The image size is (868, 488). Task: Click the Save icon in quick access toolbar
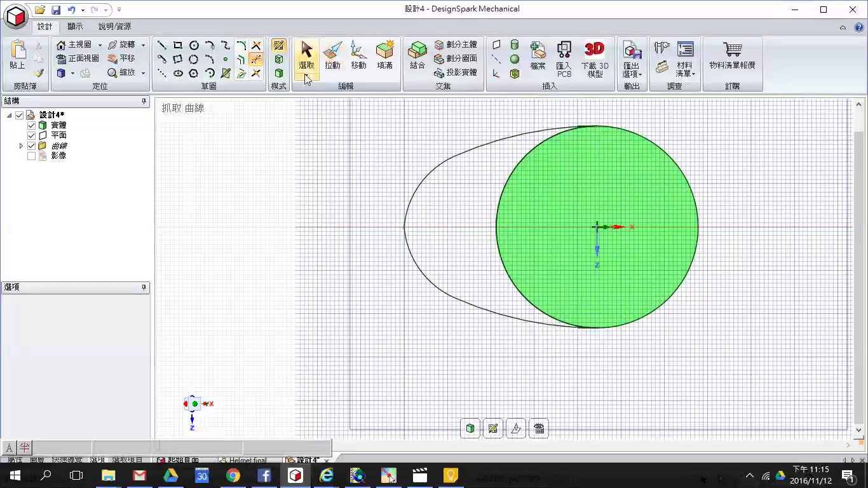55,10
